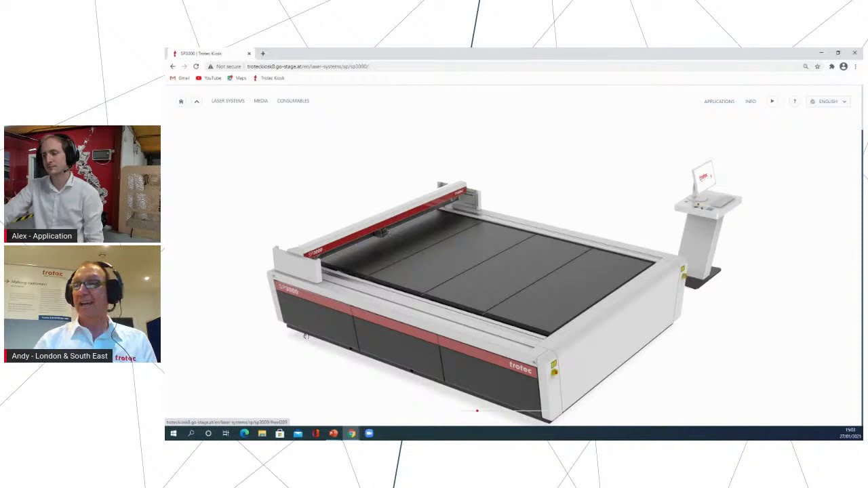Open File Explorer from taskbar
Viewport: 868px width, 488px height.
tap(262, 433)
